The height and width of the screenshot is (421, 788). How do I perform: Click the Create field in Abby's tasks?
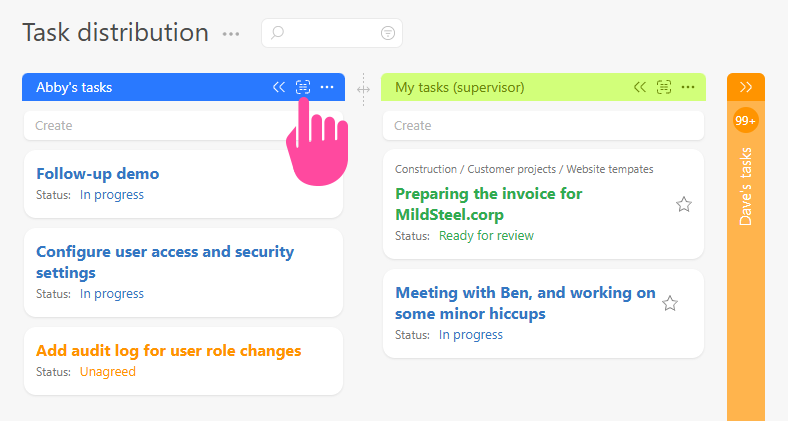(183, 126)
